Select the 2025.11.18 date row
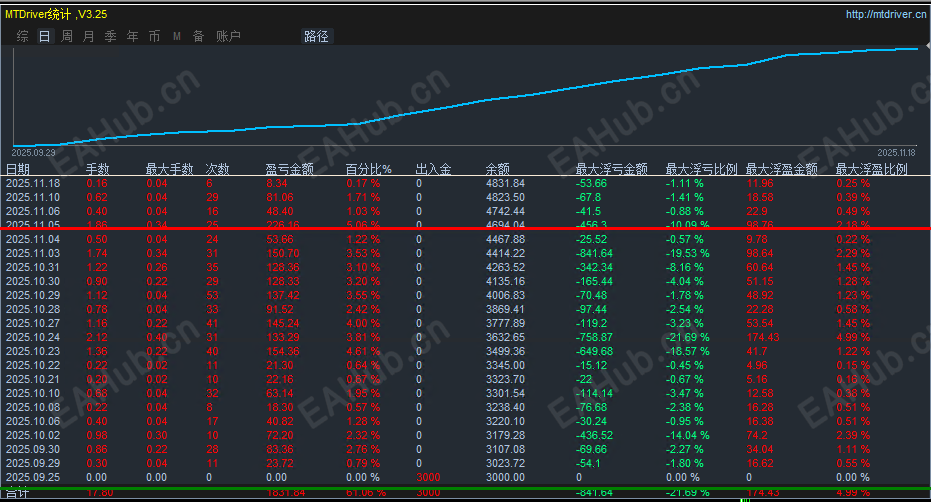Viewport: 931px width, 502px height. 466,184
